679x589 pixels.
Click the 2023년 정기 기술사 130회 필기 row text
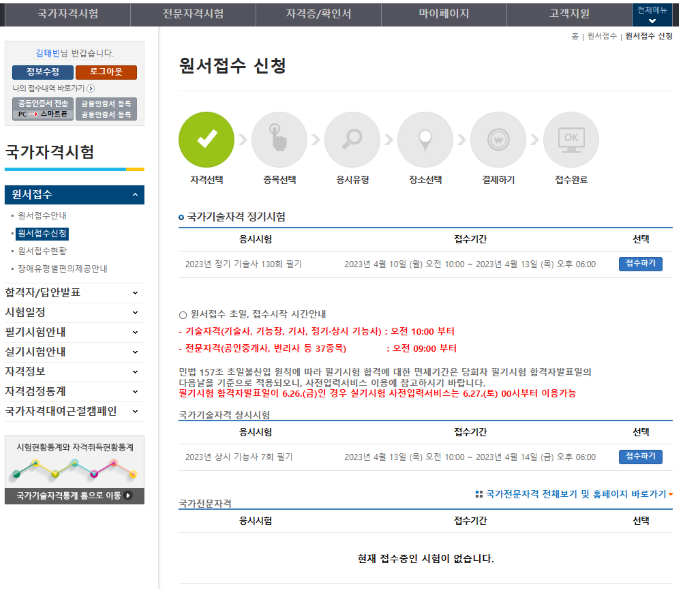[243, 264]
